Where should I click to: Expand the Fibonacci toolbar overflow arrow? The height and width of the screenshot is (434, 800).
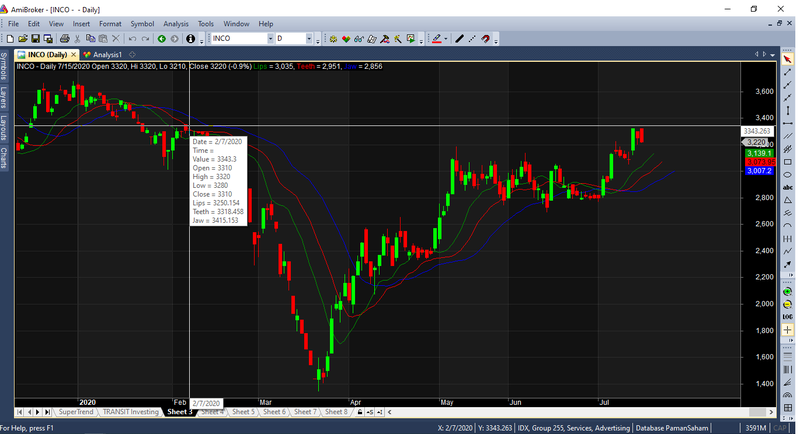click(791, 420)
